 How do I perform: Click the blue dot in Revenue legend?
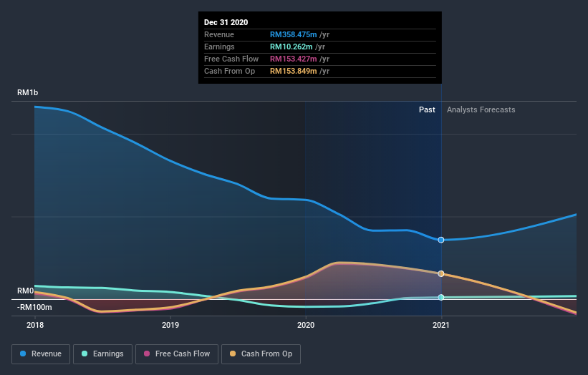pos(23,354)
